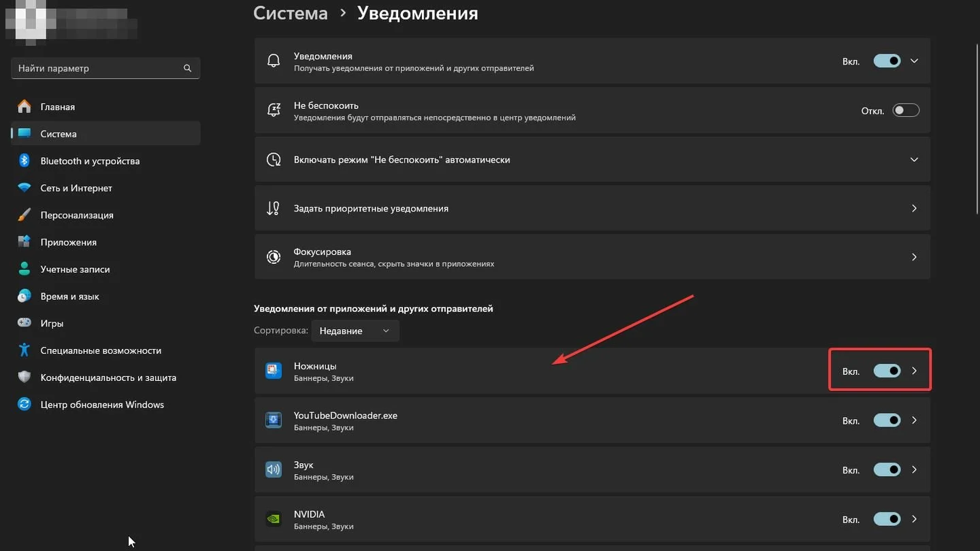The image size is (980, 551).
Task: Click the Не беспокоить bell-snooze icon
Action: [x=274, y=110]
